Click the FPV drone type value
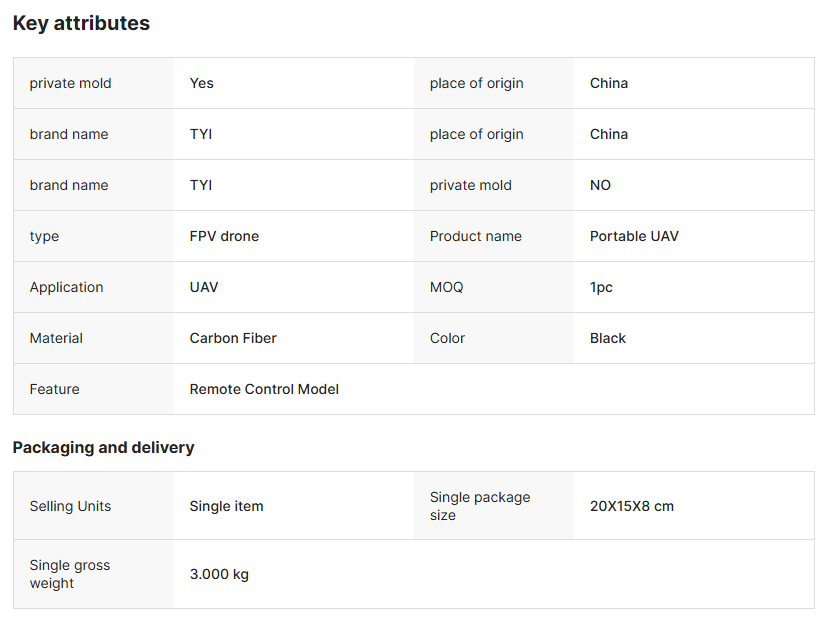This screenshot has height=630, width=830. [x=224, y=236]
